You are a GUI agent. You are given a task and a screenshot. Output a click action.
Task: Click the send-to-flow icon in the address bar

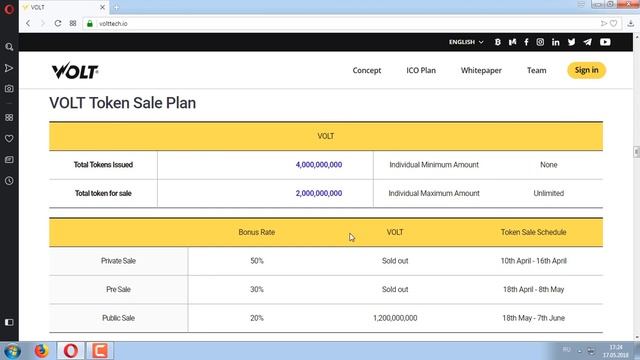tap(604, 24)
